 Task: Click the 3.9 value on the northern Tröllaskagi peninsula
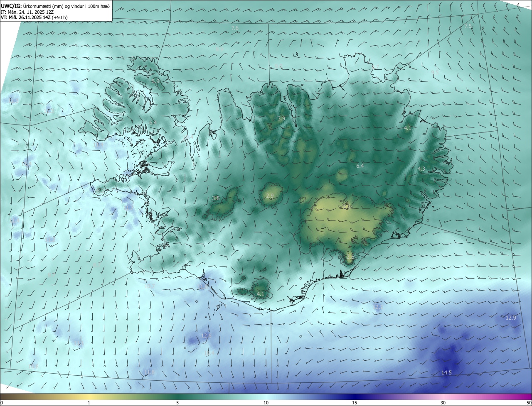click(x=281, y=118)
